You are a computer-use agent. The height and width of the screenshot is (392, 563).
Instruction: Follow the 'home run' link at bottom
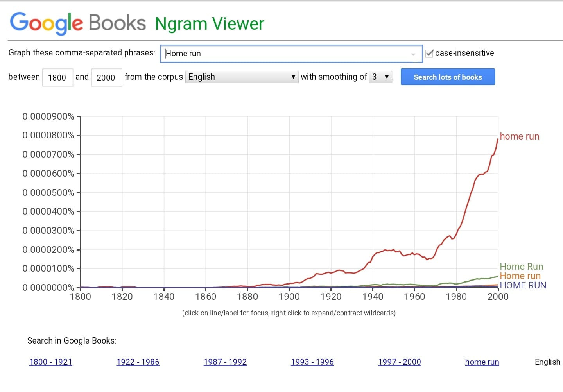[x=482, y=362]
